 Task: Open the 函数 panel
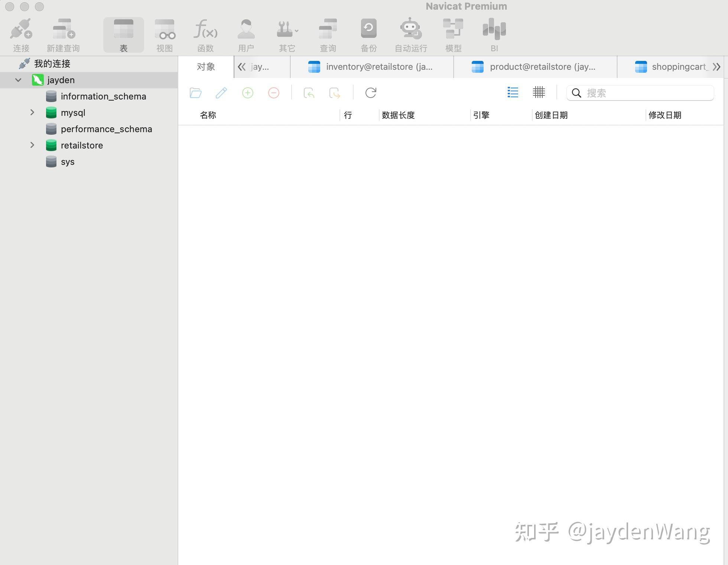click(x=205, y=33)
